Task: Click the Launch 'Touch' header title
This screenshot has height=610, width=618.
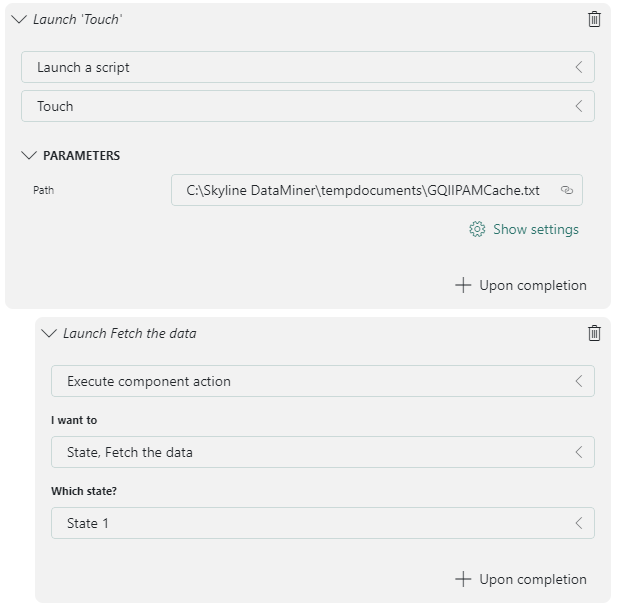Action: [x=78, y=19]
